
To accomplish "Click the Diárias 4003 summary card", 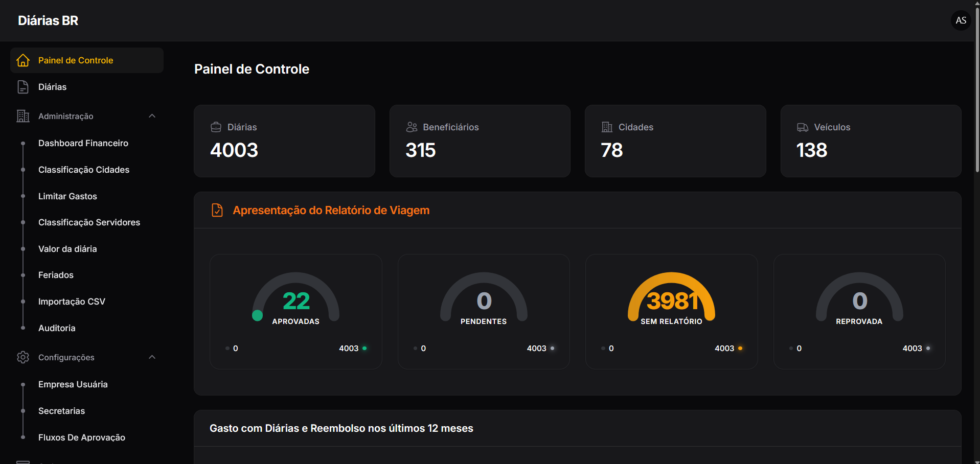I will point(284,141).
